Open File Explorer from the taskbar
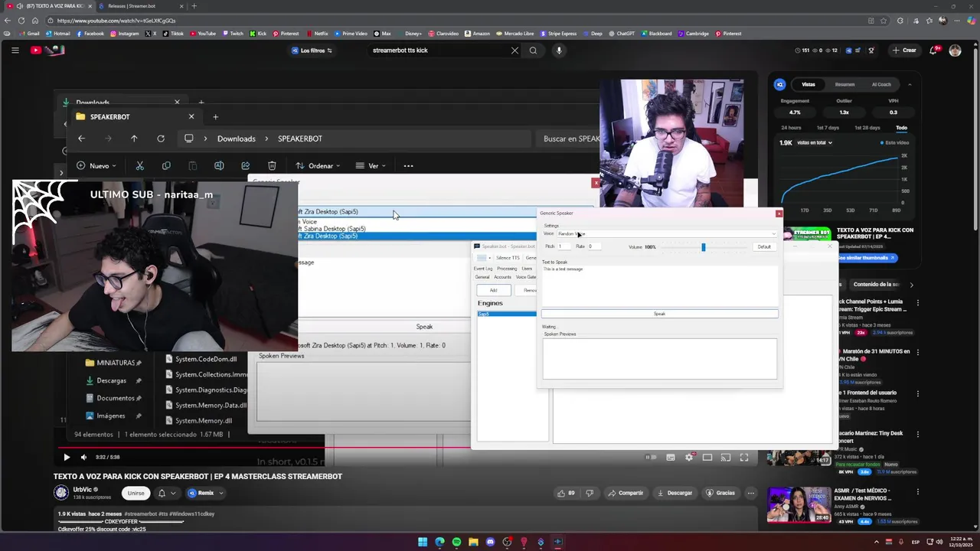This screenshot has width=980, height=551. click(473, 542)
